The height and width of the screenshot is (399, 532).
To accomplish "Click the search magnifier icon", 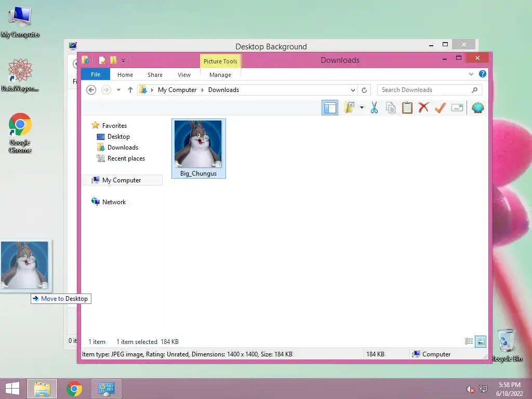I will click(x=475, y=90).
